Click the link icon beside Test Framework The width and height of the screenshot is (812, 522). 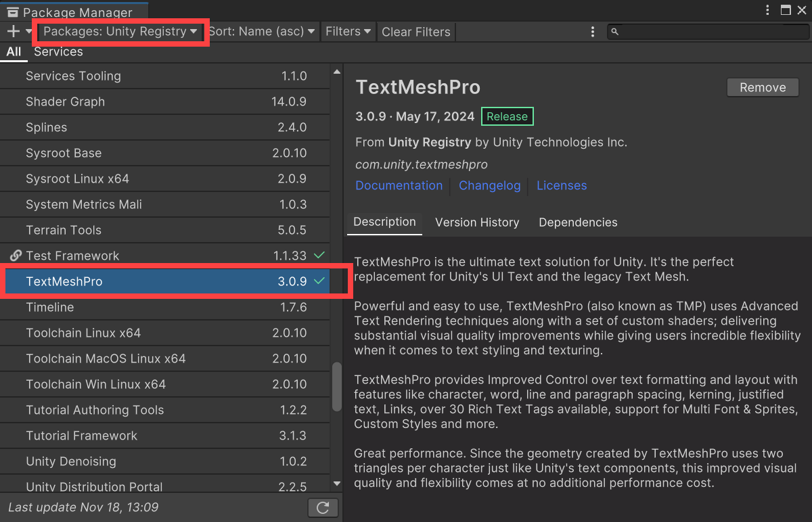[x=16, y=256]
